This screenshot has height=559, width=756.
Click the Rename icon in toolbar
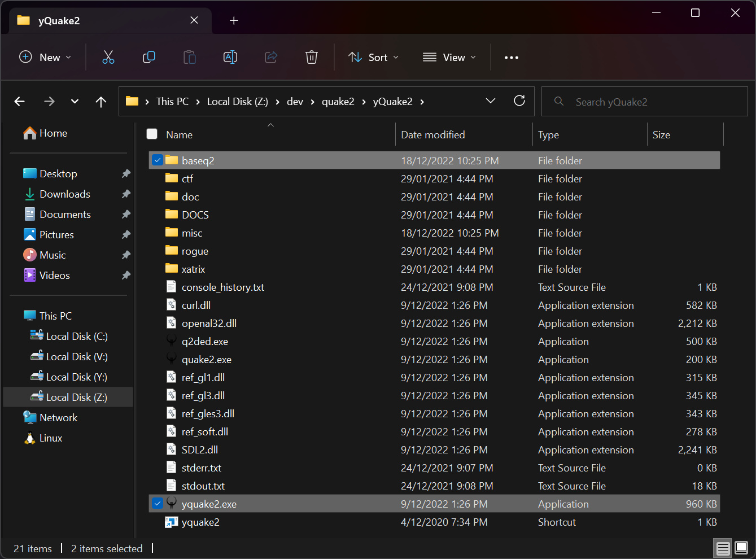(x=230, y=57)
